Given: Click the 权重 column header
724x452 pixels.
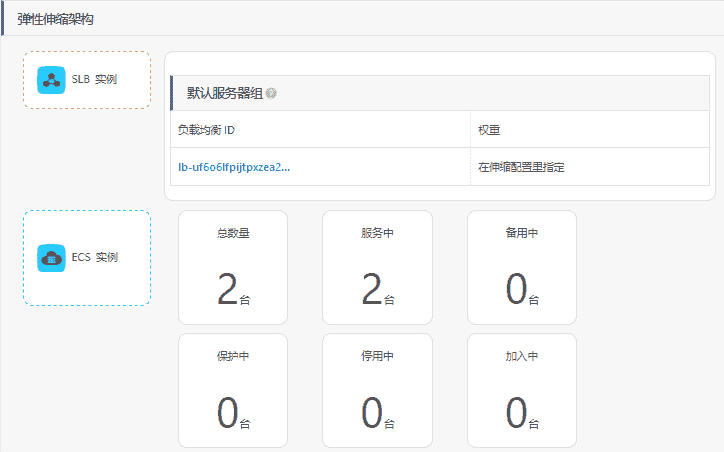Looking at the screenshot, I should coord(590,130).
